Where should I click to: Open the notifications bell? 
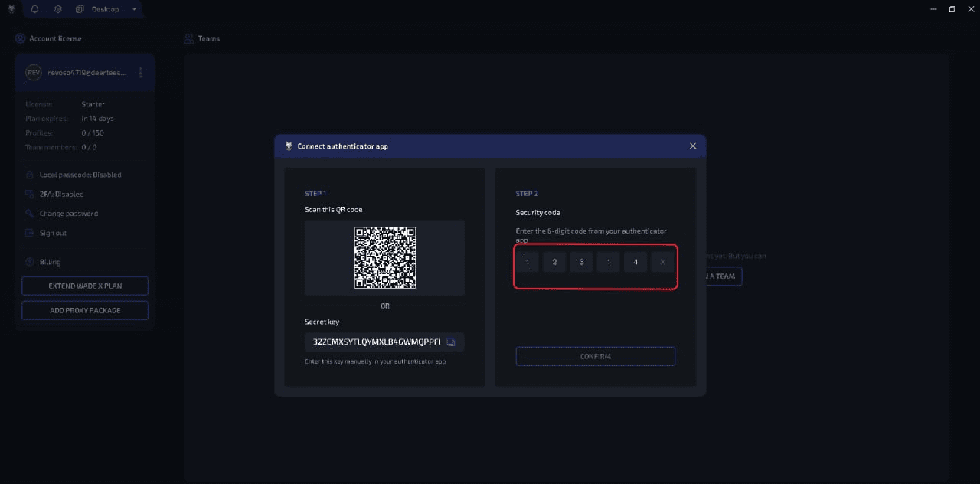pos(34,9)
